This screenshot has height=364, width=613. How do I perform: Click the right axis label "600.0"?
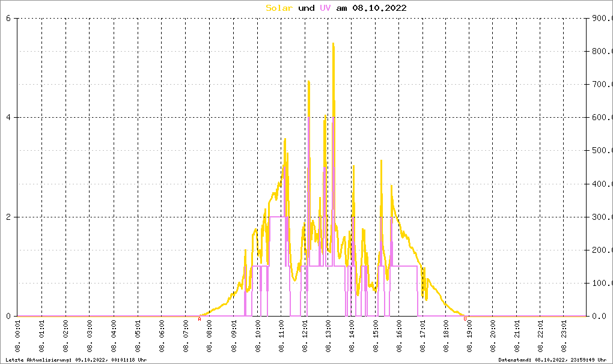pyautogui.click(x=601, y=118)
